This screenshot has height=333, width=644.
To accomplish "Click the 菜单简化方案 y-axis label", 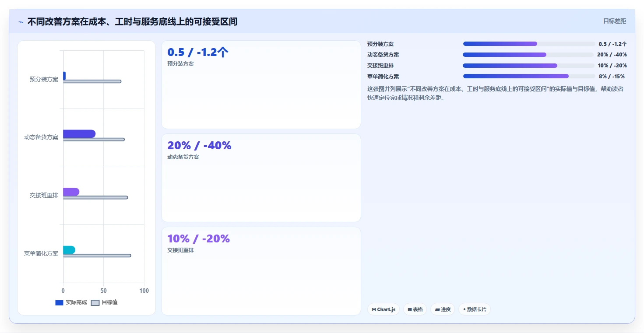I will 41,253.
